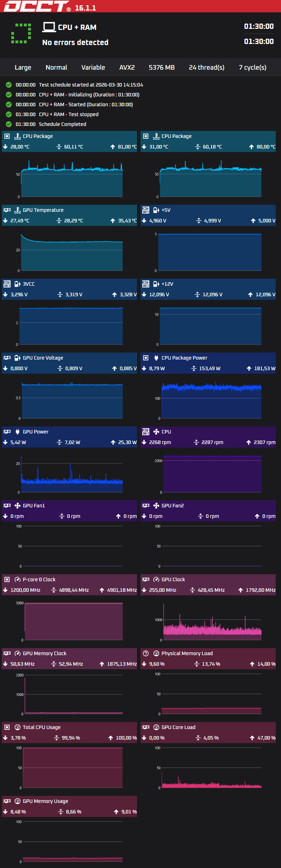Click the Large data set label
This screenshot has width=281, height=868.
(x=23, y=68)
